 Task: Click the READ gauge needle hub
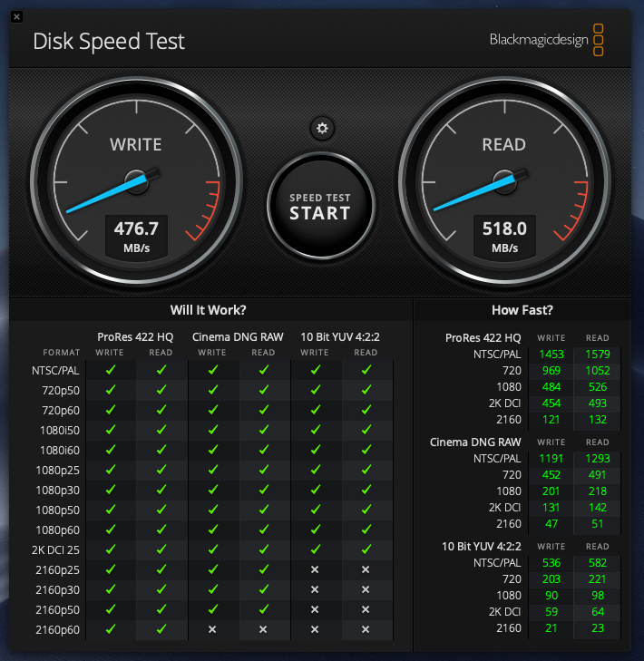[503, 180]
